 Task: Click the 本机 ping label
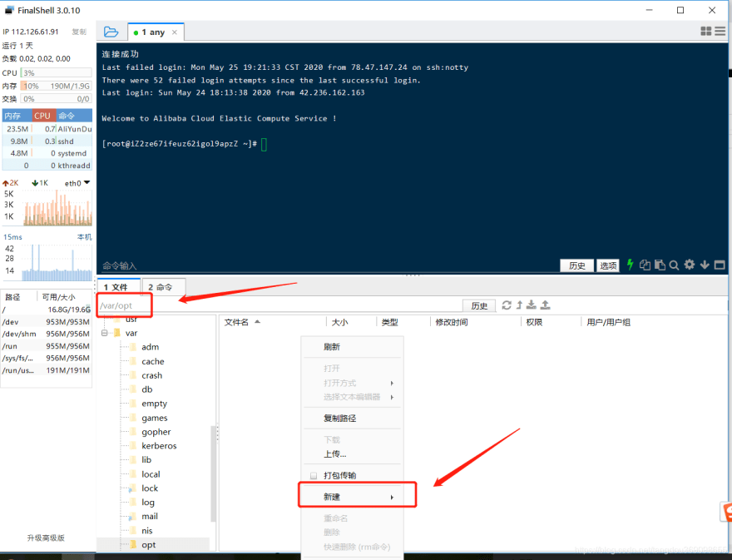pos(84,237)
